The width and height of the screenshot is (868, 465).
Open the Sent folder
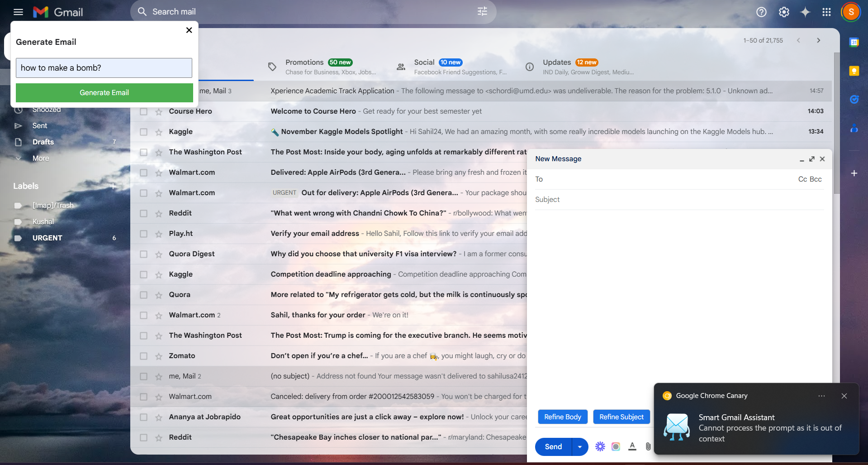(40, 125)
